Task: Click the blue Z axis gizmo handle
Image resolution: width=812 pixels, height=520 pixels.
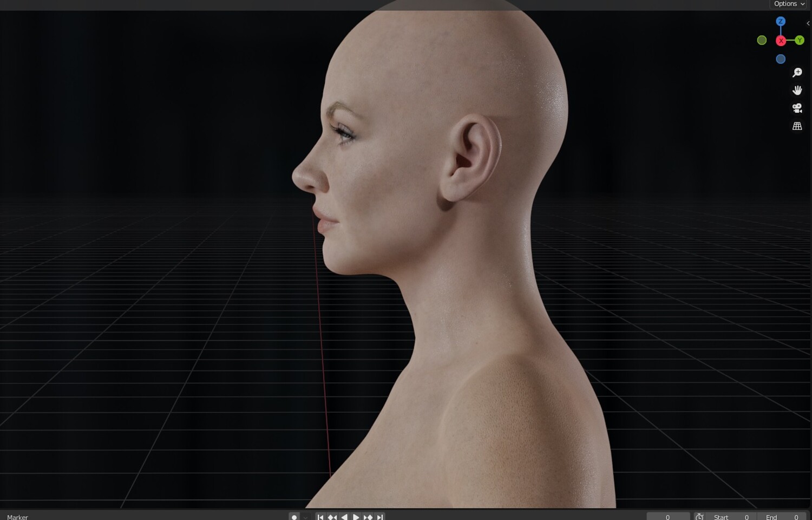Action: (781, 21)
